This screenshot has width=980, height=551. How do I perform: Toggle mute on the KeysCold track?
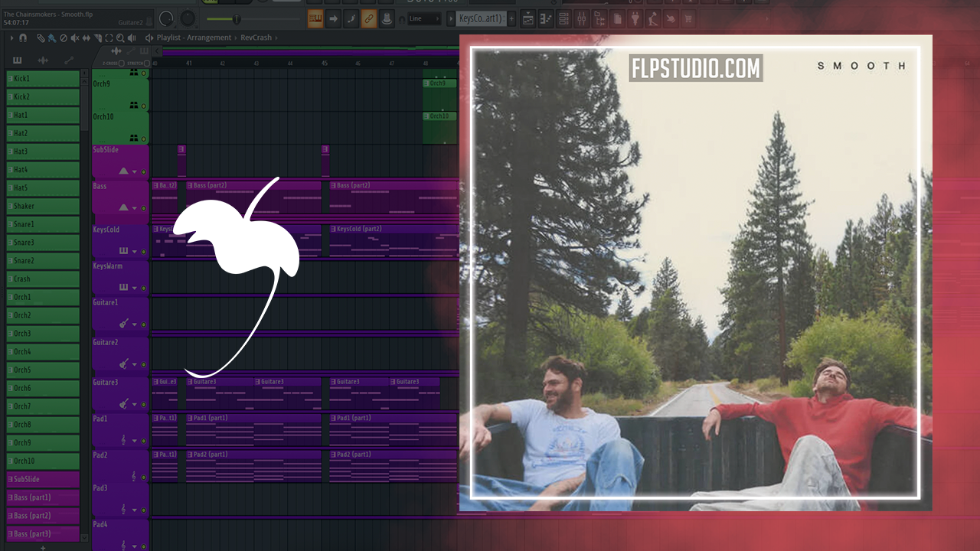(144, 252)
